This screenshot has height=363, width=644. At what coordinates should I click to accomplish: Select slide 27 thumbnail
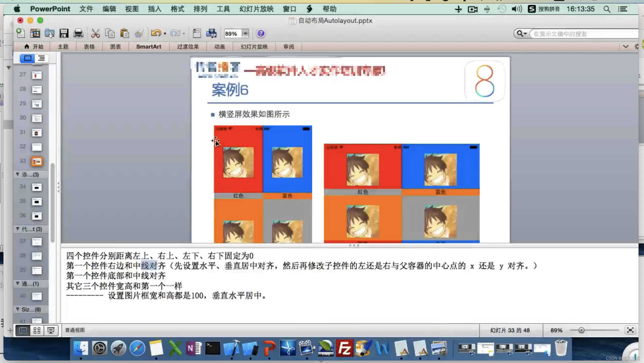tap(37, 75)
